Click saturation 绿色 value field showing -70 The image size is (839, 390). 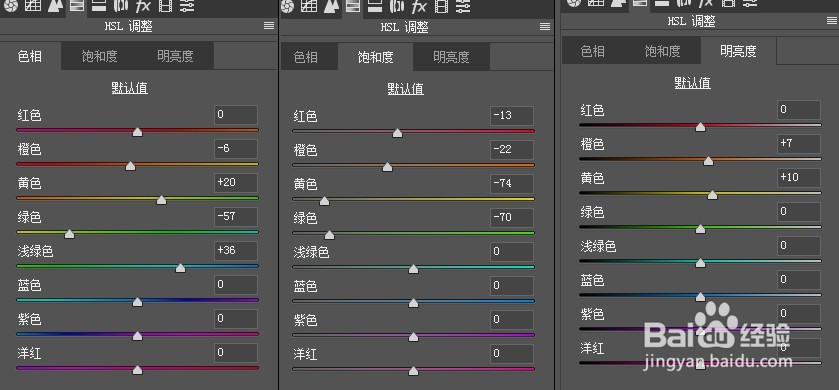click(512, 218)
